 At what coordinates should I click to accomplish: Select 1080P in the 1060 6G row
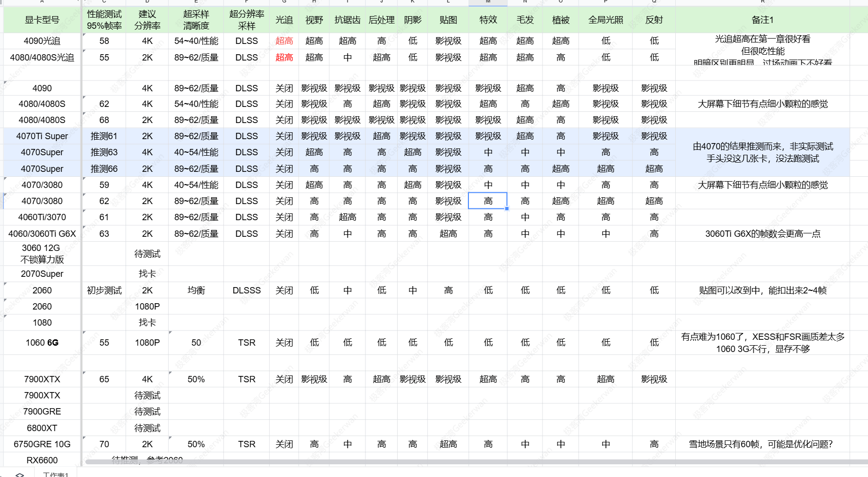point(147,343)
